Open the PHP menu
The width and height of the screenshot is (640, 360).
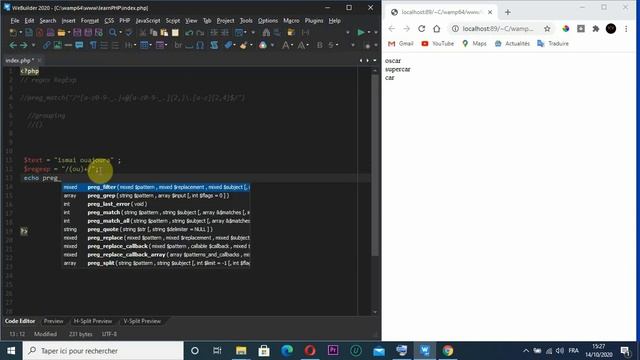click(124, 20)
